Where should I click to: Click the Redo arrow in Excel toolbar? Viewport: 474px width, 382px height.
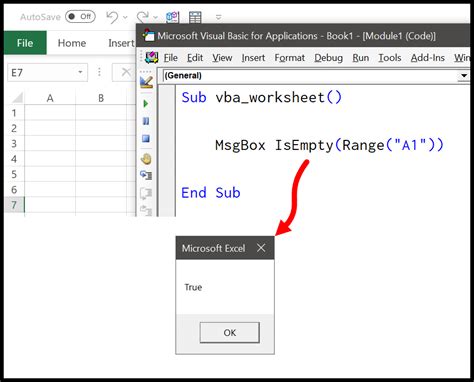click(x=143, y=17)
